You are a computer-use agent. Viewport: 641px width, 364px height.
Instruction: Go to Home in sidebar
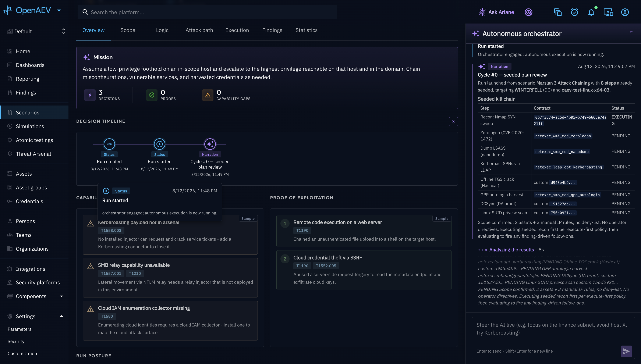[34, 51]
